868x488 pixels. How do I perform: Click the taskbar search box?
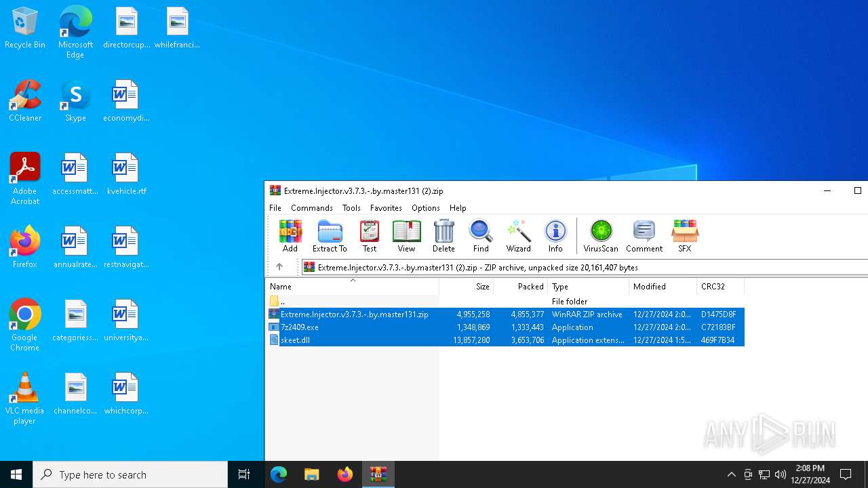tap(130, 474)
